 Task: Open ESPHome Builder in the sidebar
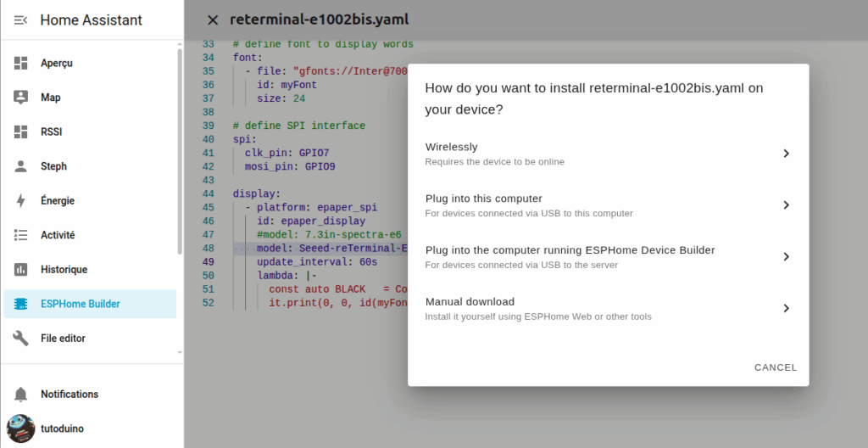point(81,304)
